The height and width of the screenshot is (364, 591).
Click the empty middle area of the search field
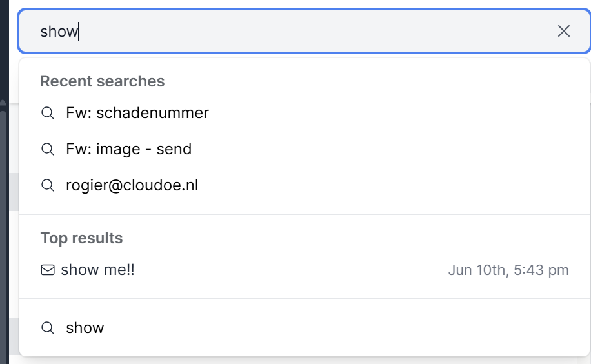coord(310,31)
